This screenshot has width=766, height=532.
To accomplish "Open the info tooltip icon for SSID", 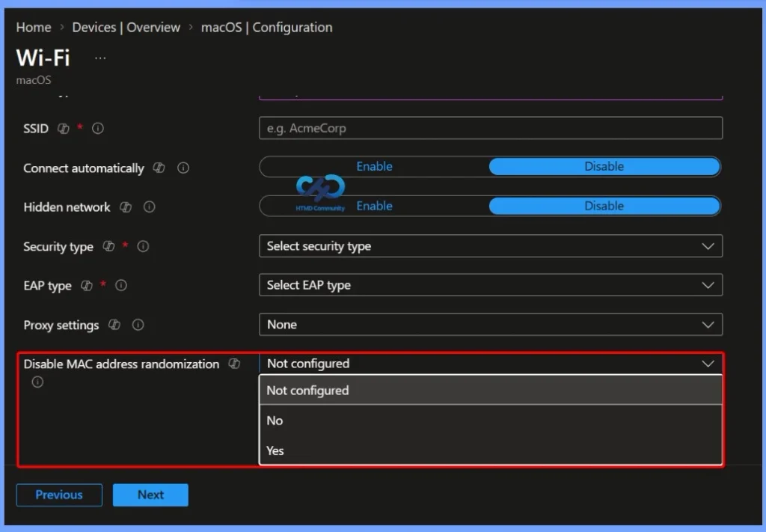I will (x=98, y=129).
